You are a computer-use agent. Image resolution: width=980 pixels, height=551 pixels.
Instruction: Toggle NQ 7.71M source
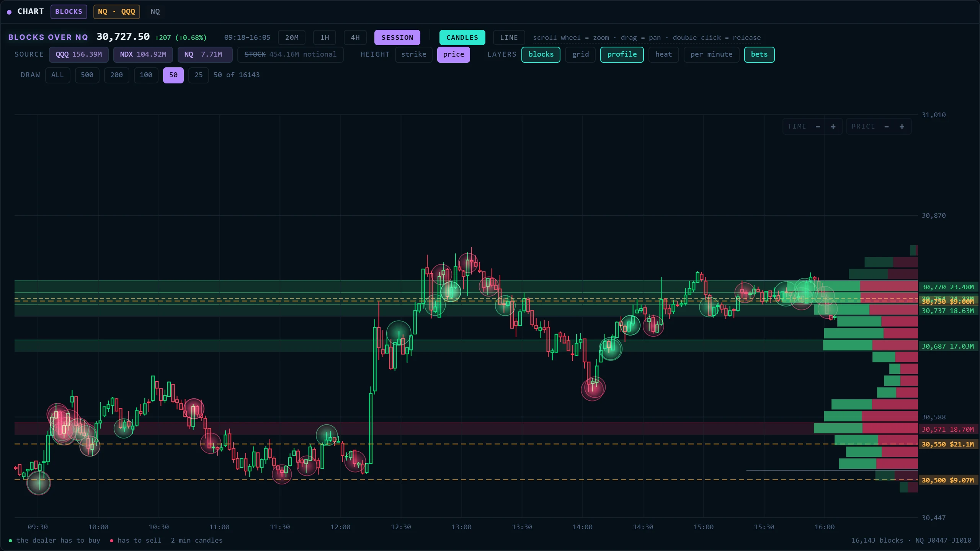click(205, 54)
